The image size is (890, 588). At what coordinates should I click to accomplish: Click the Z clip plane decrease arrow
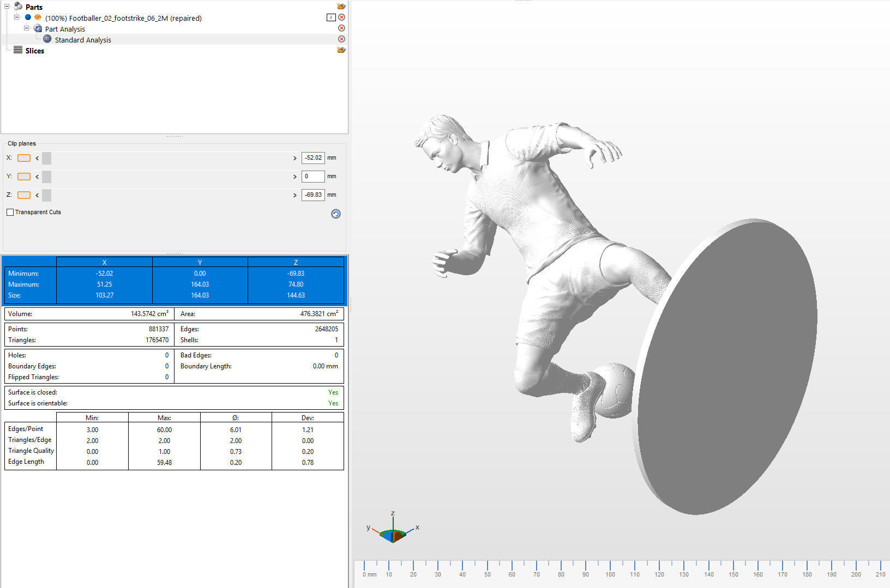[x=37, y=195]
